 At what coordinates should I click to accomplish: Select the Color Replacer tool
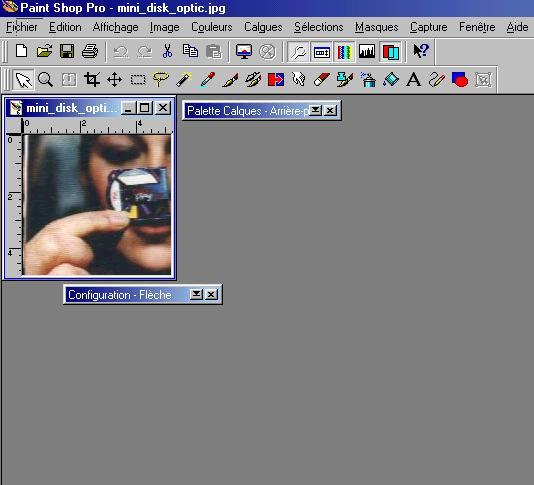coord(276,80)
